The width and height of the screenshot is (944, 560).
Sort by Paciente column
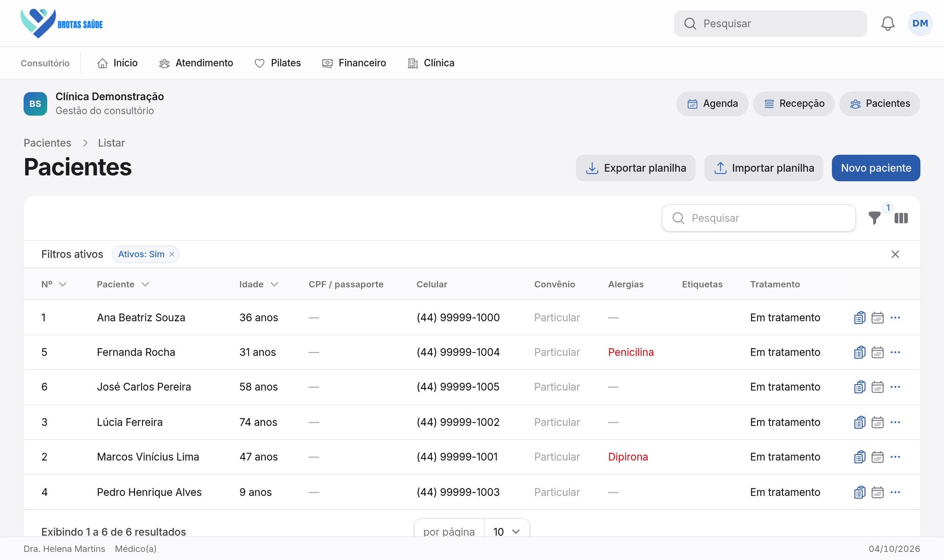tap(123, 284)
